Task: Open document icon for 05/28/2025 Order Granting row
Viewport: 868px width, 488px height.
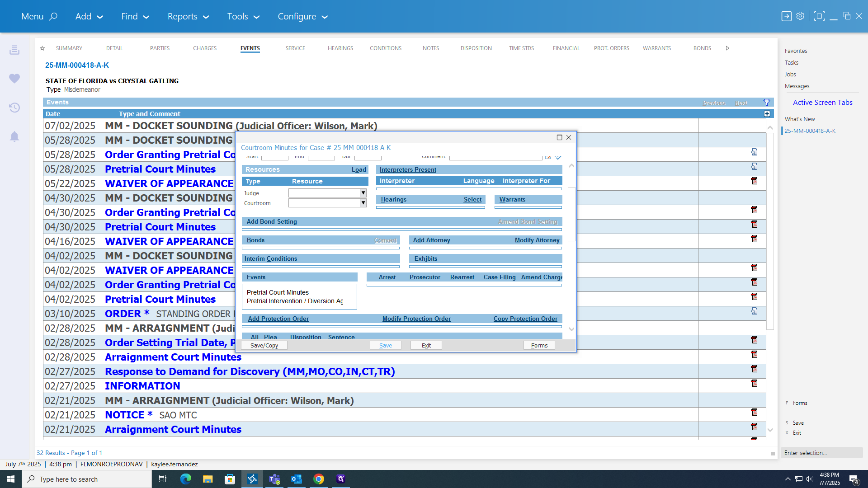Action: 754,152
